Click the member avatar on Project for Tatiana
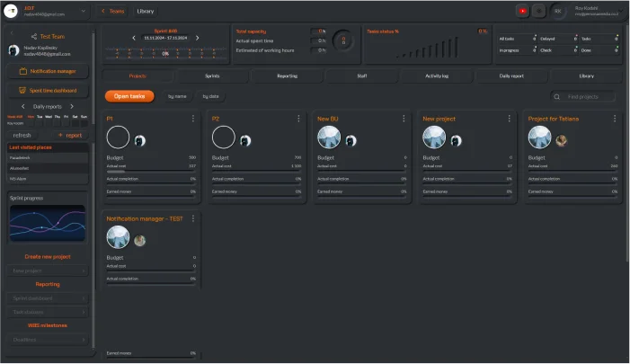Image resolution: width=630 pixels, height=364 pixels. [x=562, y=140]
